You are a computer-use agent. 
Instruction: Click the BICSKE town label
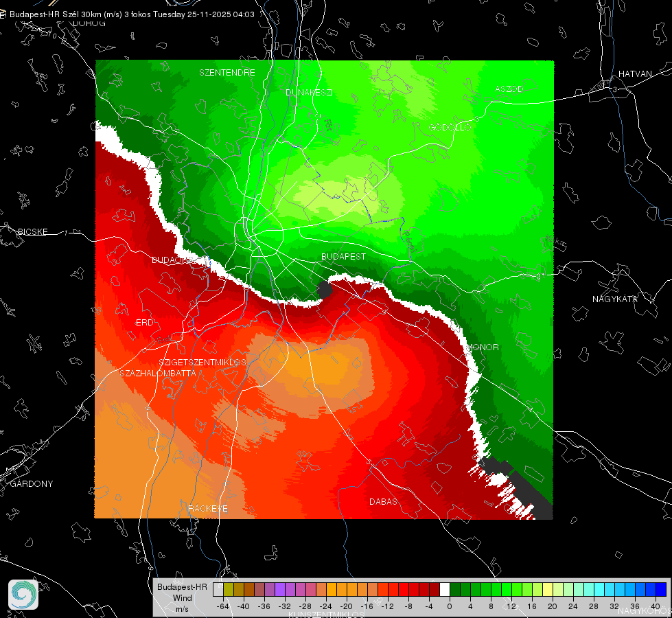click(33, 231)
